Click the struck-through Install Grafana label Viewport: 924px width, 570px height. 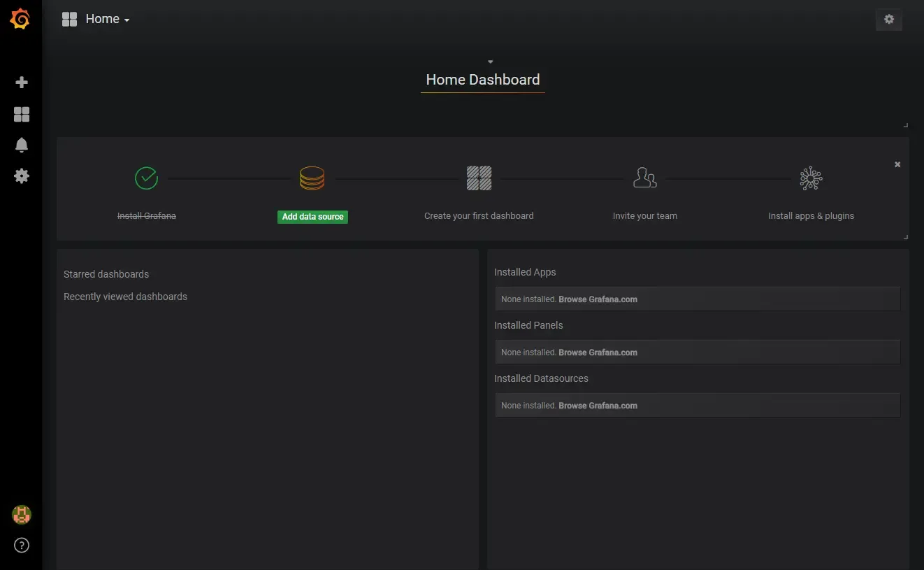point(147,216)
